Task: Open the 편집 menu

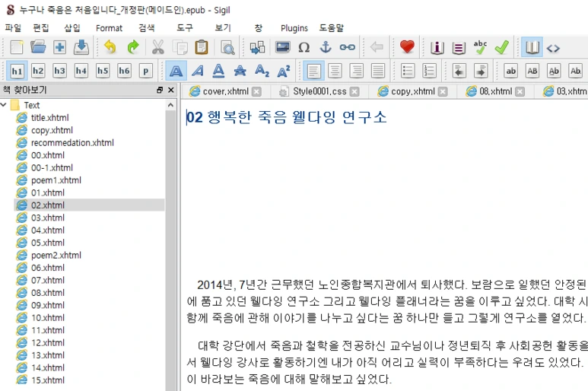Action: (x=41, y=28)
